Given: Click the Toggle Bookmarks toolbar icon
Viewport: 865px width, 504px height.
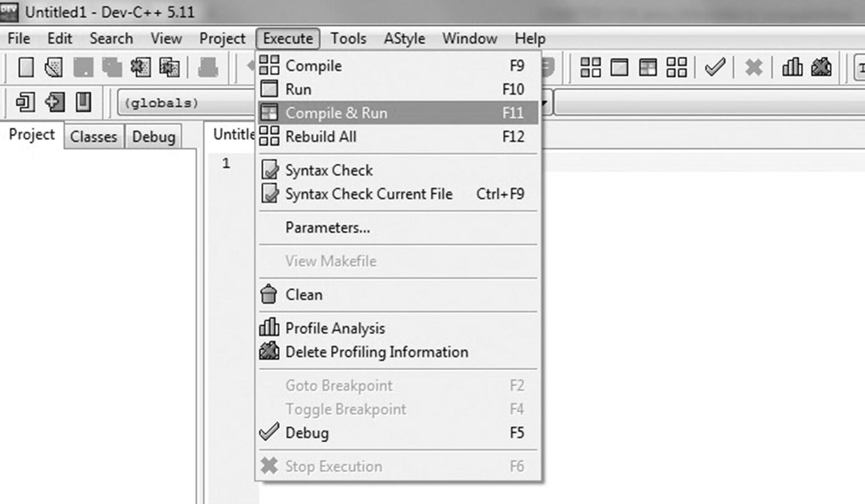Looking at the screenshot, I should (x=84, y=102).
